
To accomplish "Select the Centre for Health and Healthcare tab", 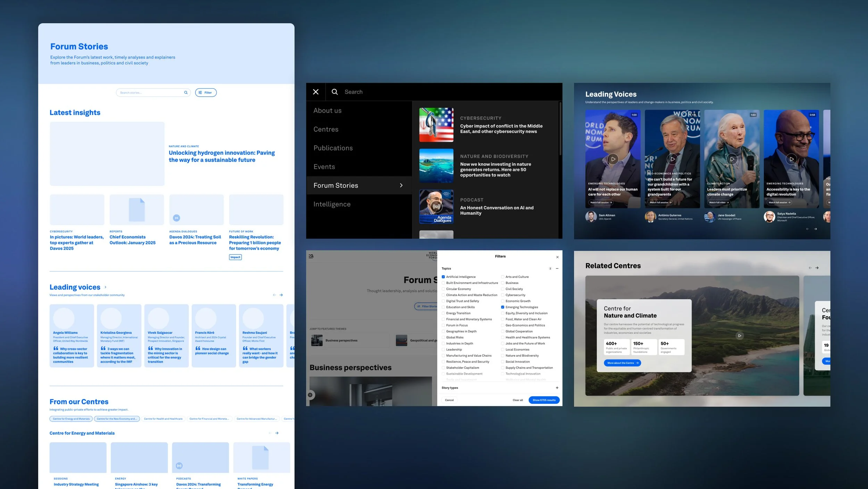I will click(x=163, y=419).
